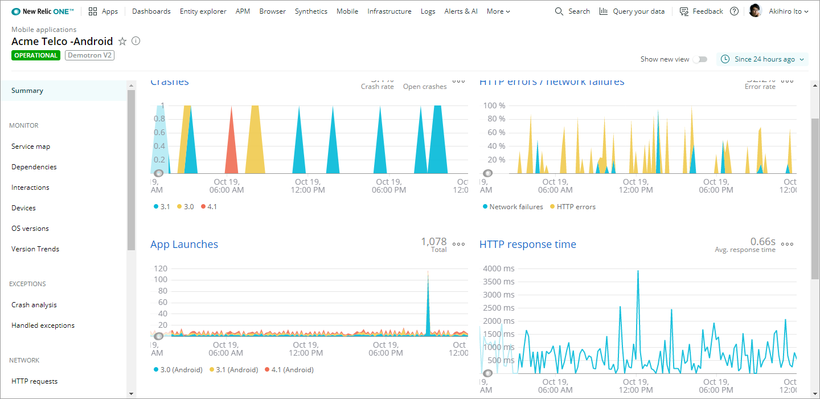Open Mobile in top navigation
This screenshot has width=820, height=399.
click(x=347, y=11)
